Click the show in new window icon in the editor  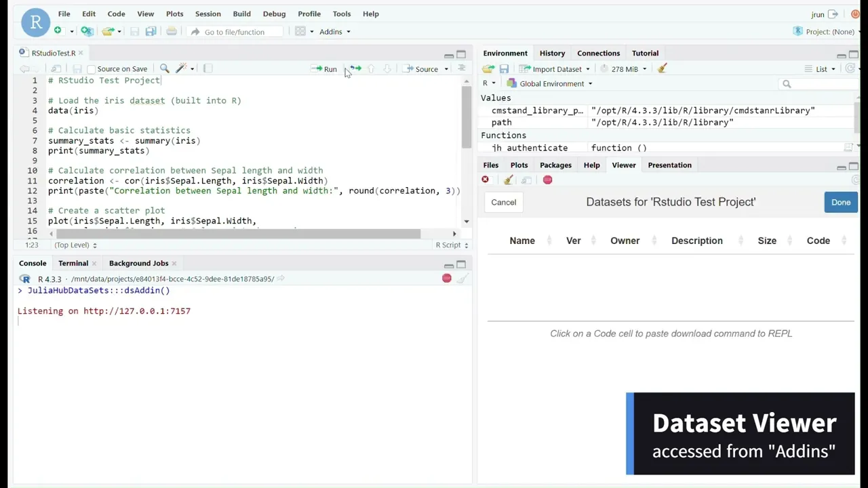[56, 68]
